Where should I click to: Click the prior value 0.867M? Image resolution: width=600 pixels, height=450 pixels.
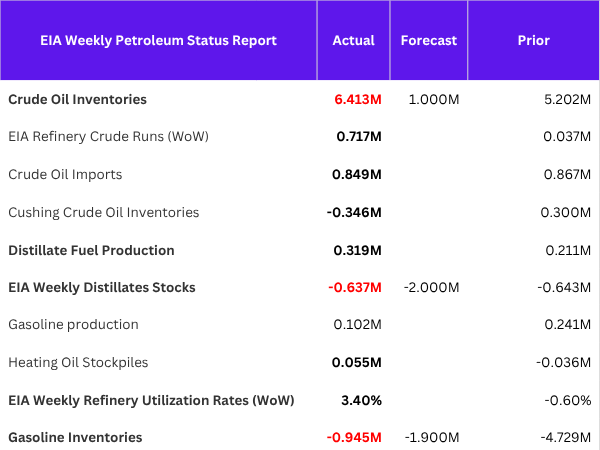[567, 174]
